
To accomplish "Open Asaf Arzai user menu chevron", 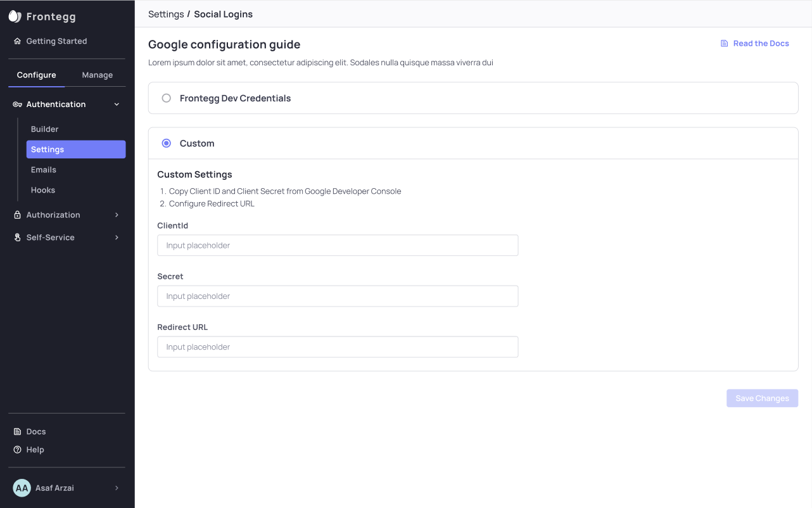I will pyautogui.click(x=117, y=488).
